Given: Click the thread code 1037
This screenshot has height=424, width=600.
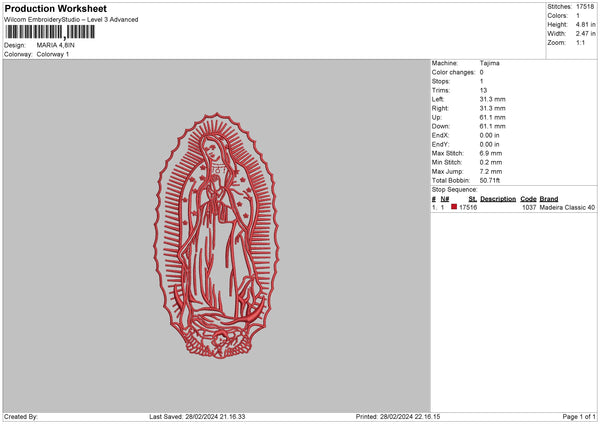Looking at the screenshot, I should 529,207.
